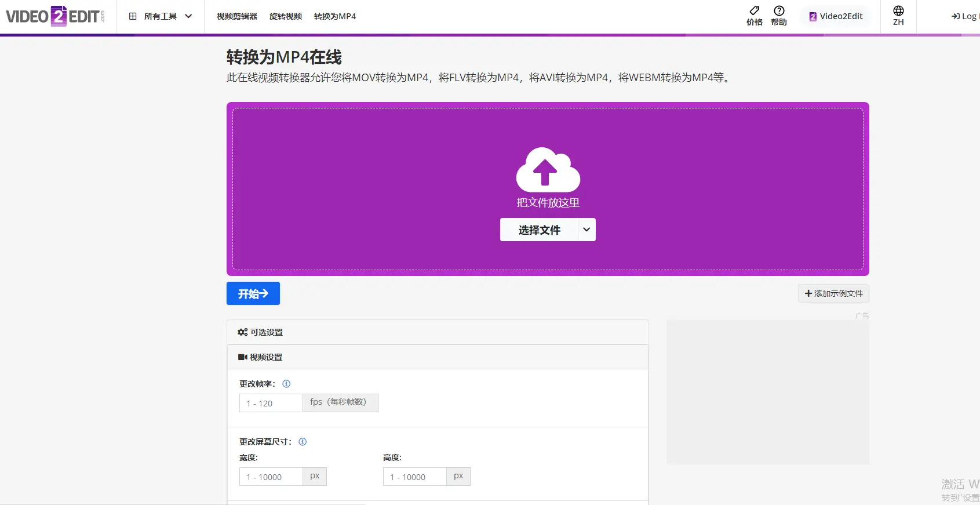The image size is (980, 505).
Task: Click the 宽度 width input field
Action: click(x=271, y=477)
